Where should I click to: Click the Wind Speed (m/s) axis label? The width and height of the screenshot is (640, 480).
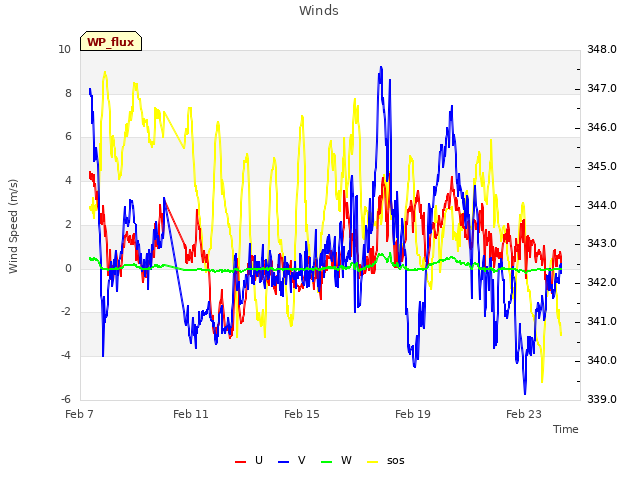13,226
